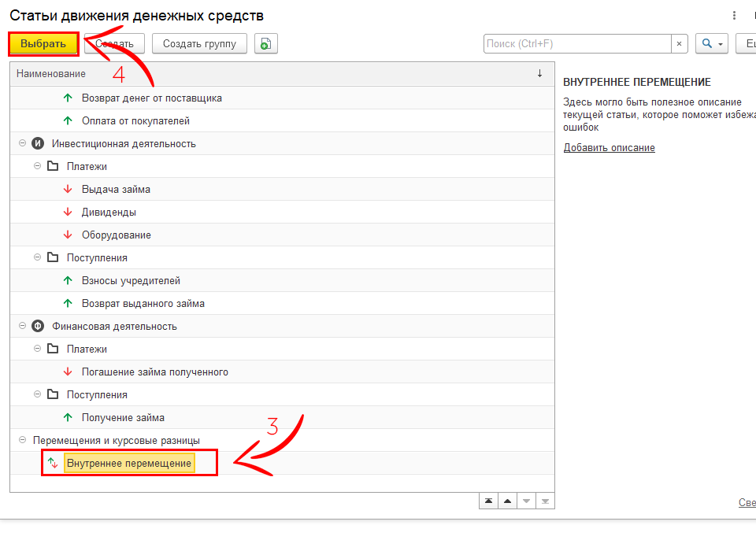The image size is (756, 551).
Task: Jump to the last list item arrow button
Action: [x=545, y=501]
